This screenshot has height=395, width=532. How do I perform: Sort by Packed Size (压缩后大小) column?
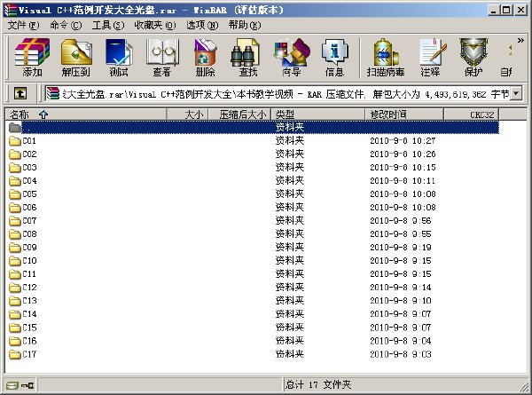coord(239,115)
